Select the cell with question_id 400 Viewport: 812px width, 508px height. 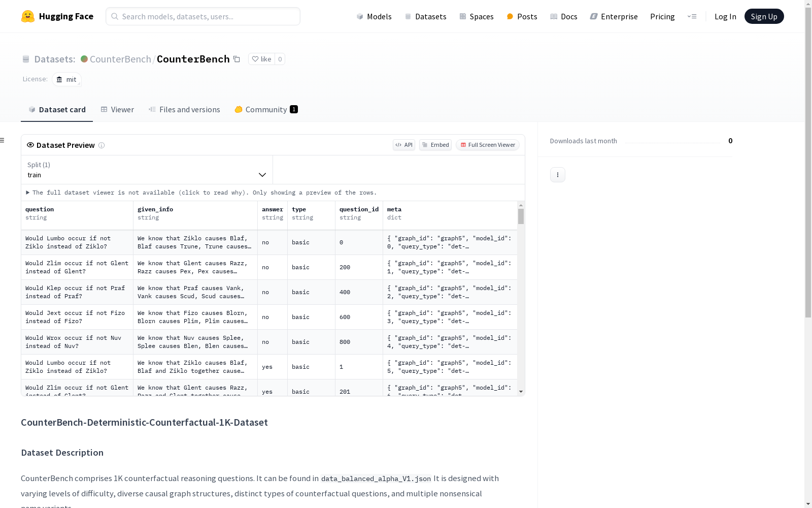point(359,292)
